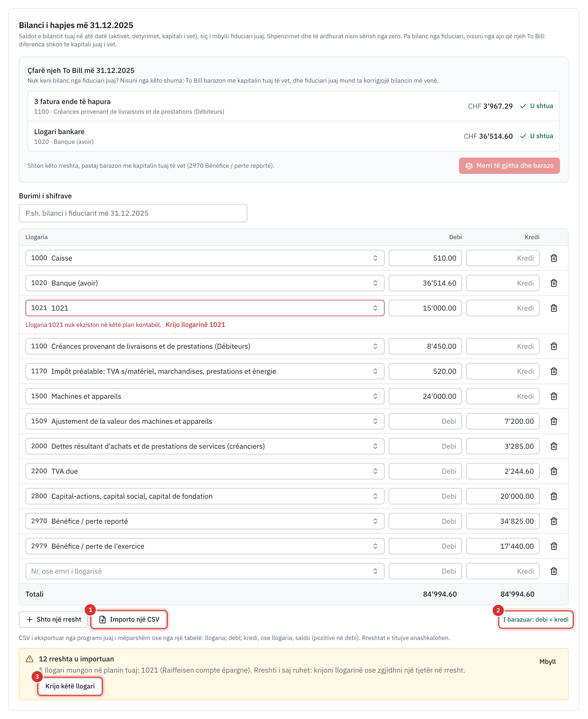Open the 1000 Caisse account dropdown
Image resolution: width=588 pixels, height=719 pixels.
pyautogui.click(x=204, y=258)
